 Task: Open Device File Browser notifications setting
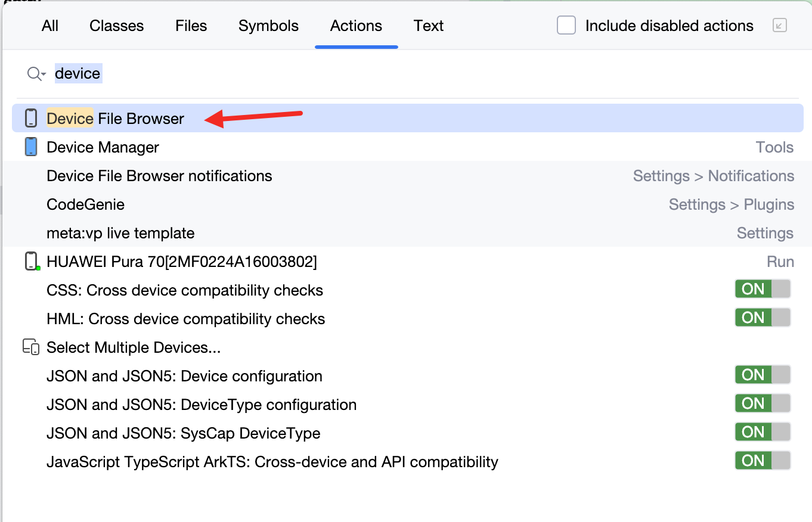click(x=159, y=176)
